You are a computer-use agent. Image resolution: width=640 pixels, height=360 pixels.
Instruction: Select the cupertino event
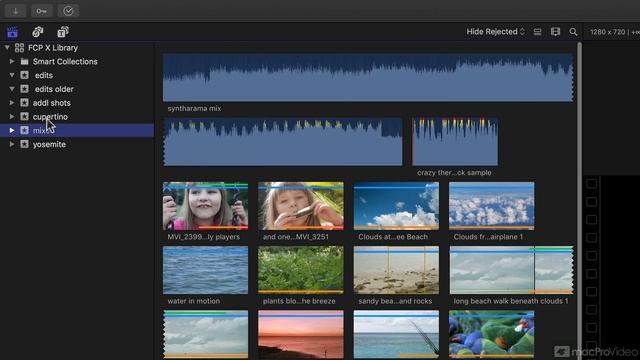[77, 117]
